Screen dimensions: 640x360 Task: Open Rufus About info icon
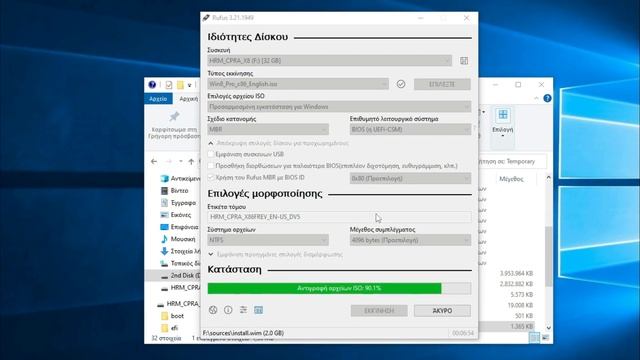(228, 310)
